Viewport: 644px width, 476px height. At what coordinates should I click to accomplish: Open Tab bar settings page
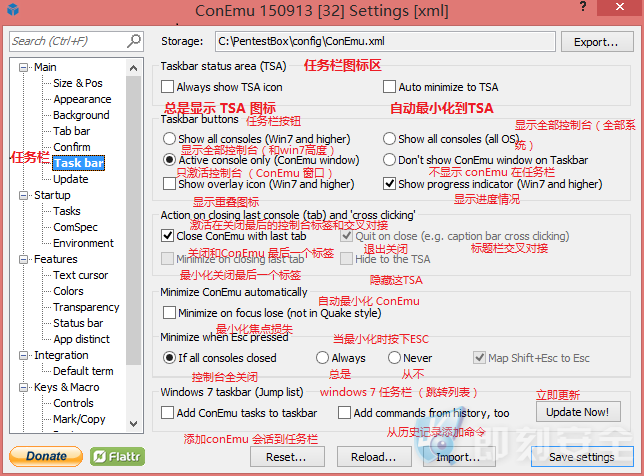(71, 131)
